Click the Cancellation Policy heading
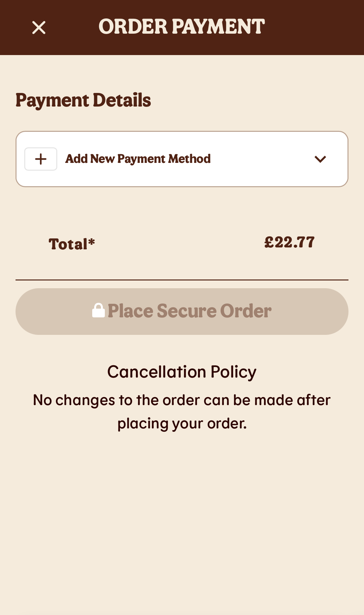The height and width of the screenshot is (615, 364). tap(182, 371)
